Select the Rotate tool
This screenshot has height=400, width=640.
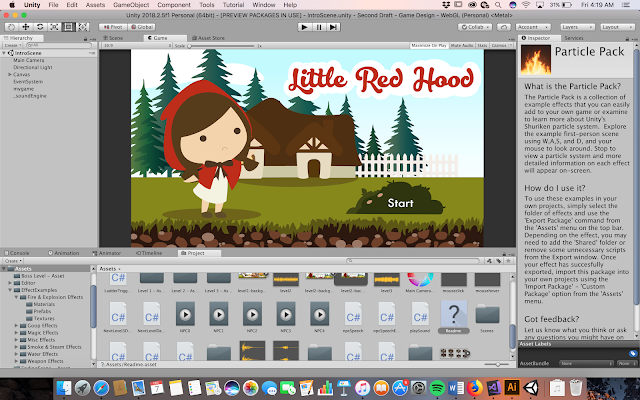pyautogui.click(x=40, y=27)
